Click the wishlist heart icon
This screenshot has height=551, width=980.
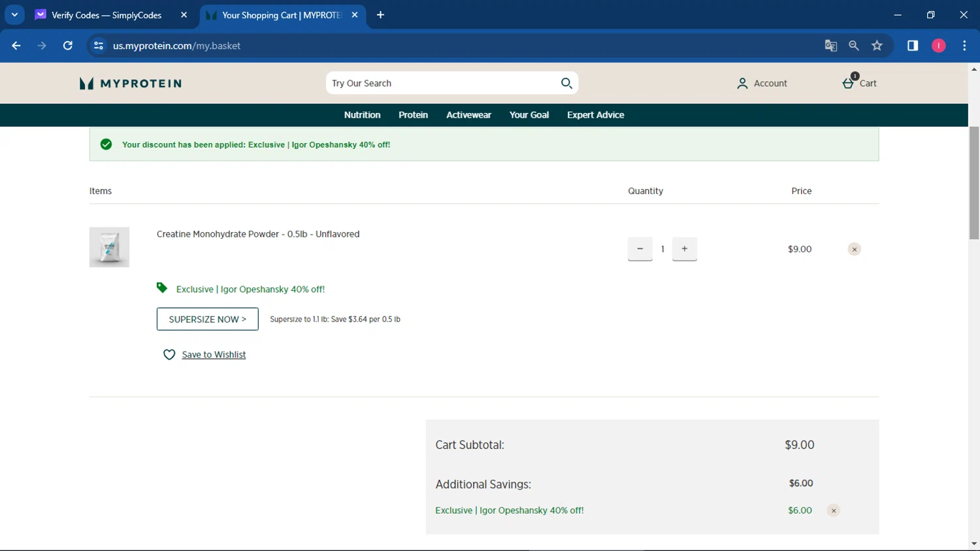click(x=169, y=354)
